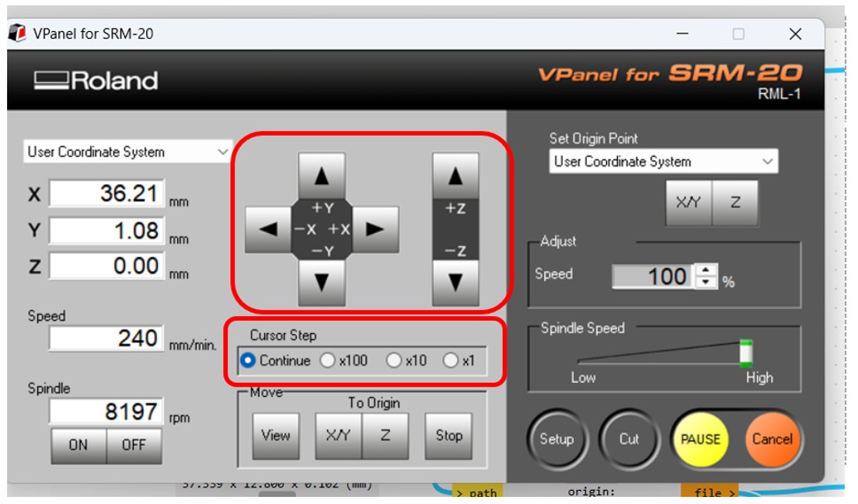
Task: Raise the spindle with +Z arrow
Action: (455, 176)
